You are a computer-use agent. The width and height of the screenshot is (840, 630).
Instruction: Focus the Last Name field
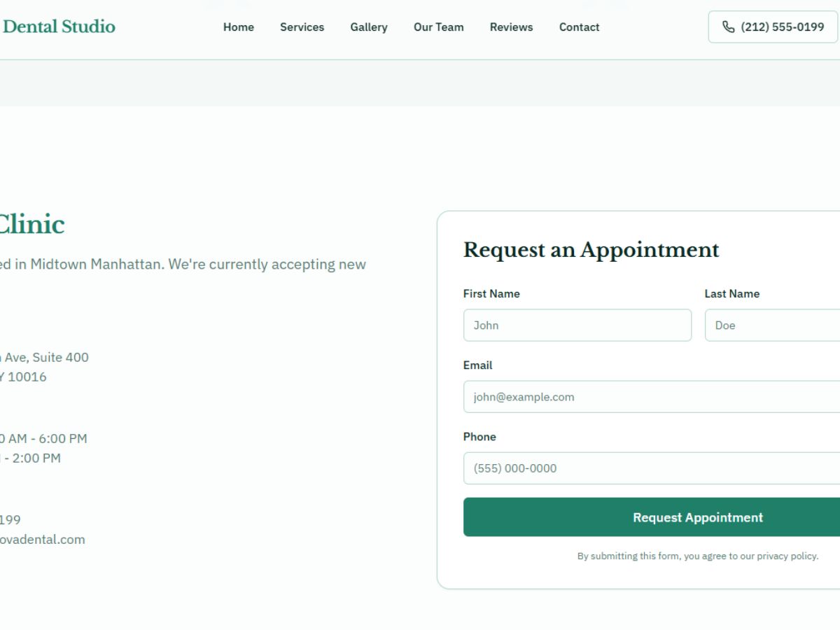(772, 325)
